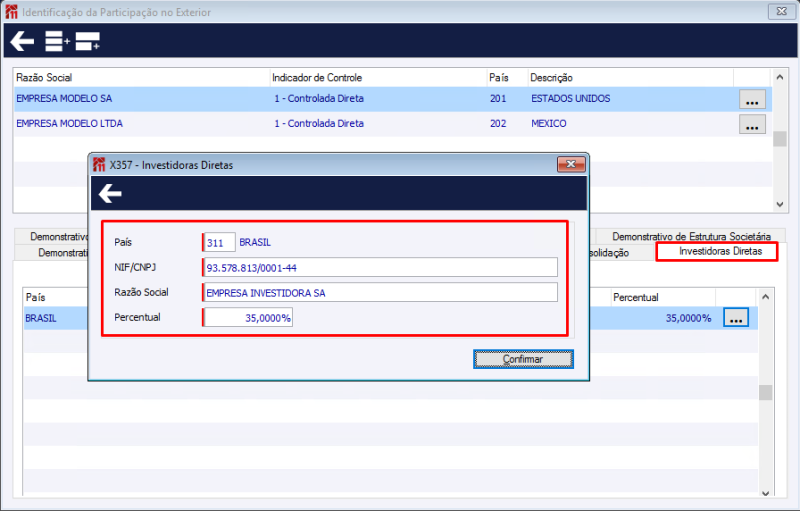This screenshot has height=511, width=800.
Task: Click MEXICO description cell
Action: coord(548,123)
